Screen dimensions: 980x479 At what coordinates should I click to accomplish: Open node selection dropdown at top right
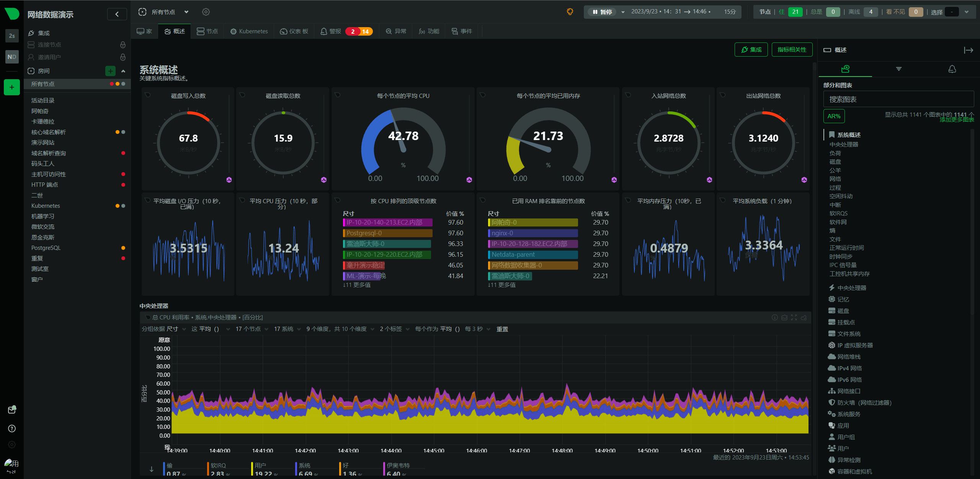point(967,12)
